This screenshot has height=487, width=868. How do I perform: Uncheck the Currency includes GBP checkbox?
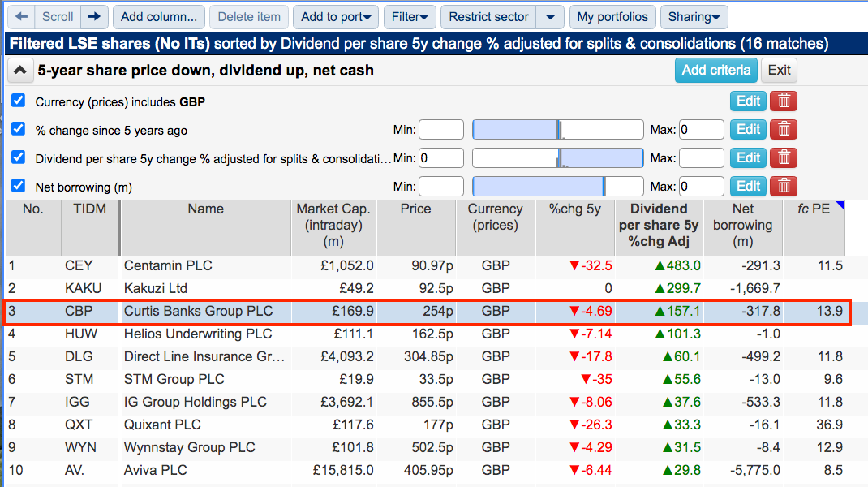click(x=19, y=101)
